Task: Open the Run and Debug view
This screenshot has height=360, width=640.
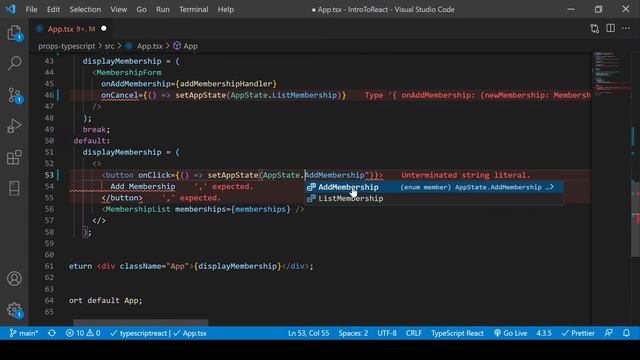Action: [14, 126]
